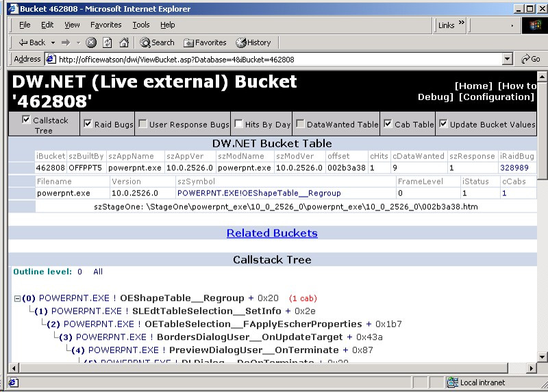Toggle the Update Bucket Values checkbox
This screenshot has height=392, width=548.
click(443, 123)
